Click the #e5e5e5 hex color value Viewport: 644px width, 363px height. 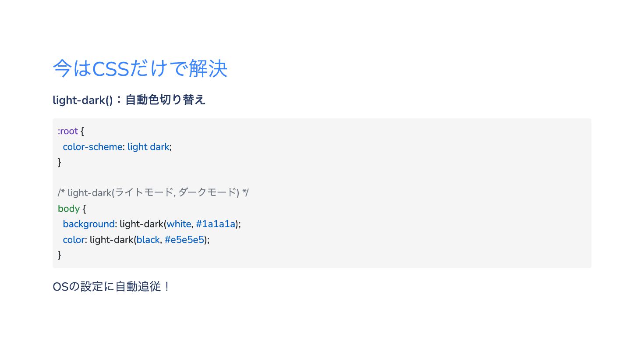184,240
